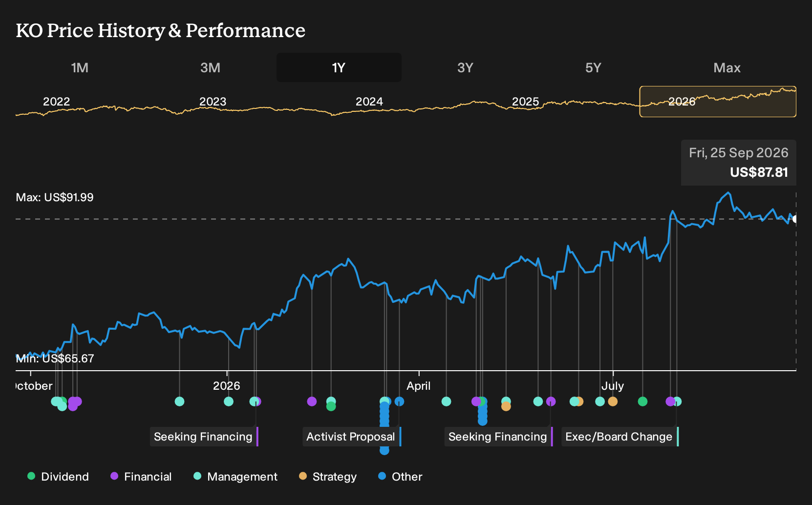The image size is (812, 505).
Task: Open Seeking Financing label beside Exec/Board Change
Action: (x=499, y=437)
